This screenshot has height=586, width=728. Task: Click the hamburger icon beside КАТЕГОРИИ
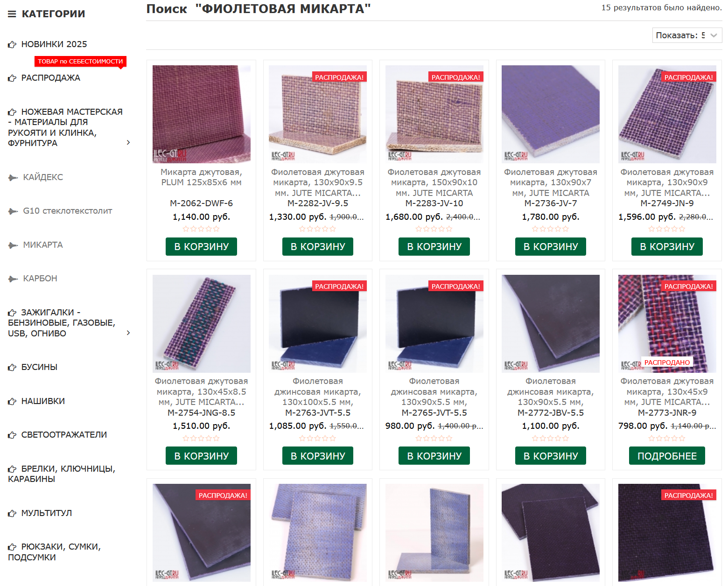pos(12,14)
